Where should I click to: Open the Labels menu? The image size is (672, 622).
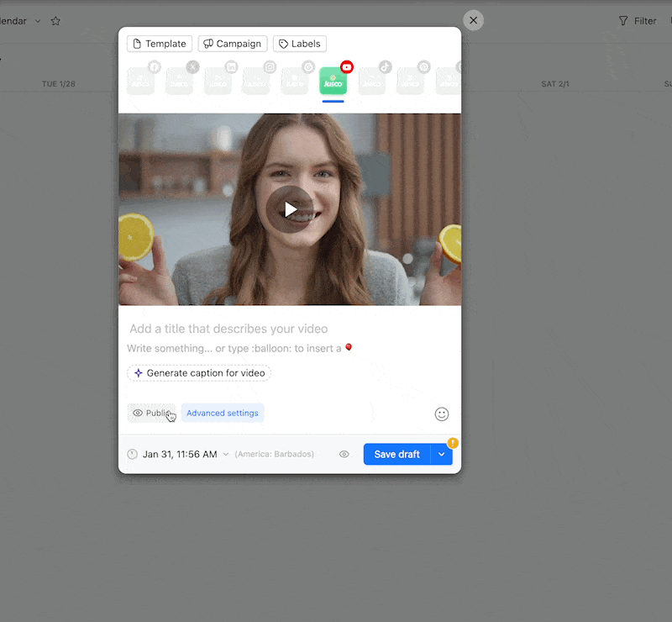(300, 44)
